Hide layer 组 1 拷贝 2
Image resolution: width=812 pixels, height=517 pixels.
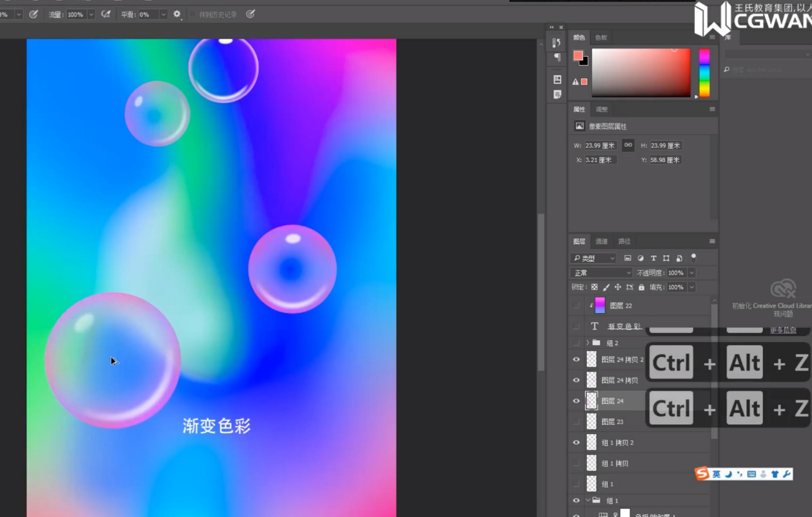coord(576,443)
